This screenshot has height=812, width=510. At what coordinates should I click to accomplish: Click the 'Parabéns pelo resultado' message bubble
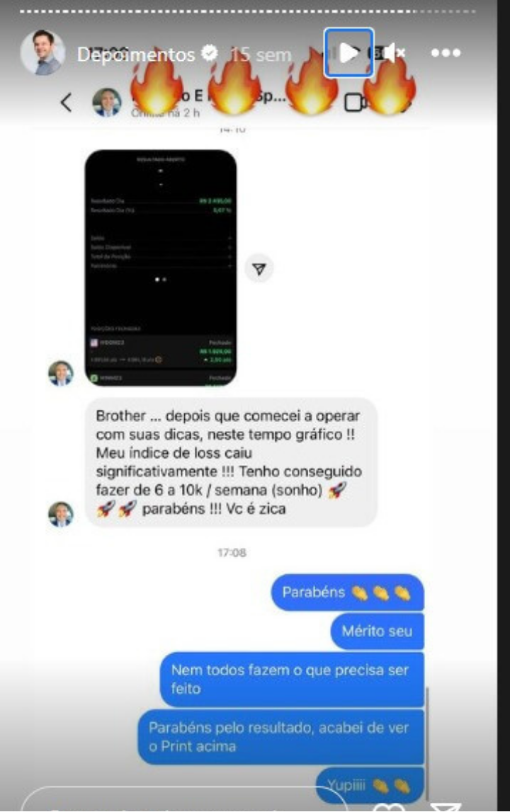pyautogui.click(x=281, y=737)
